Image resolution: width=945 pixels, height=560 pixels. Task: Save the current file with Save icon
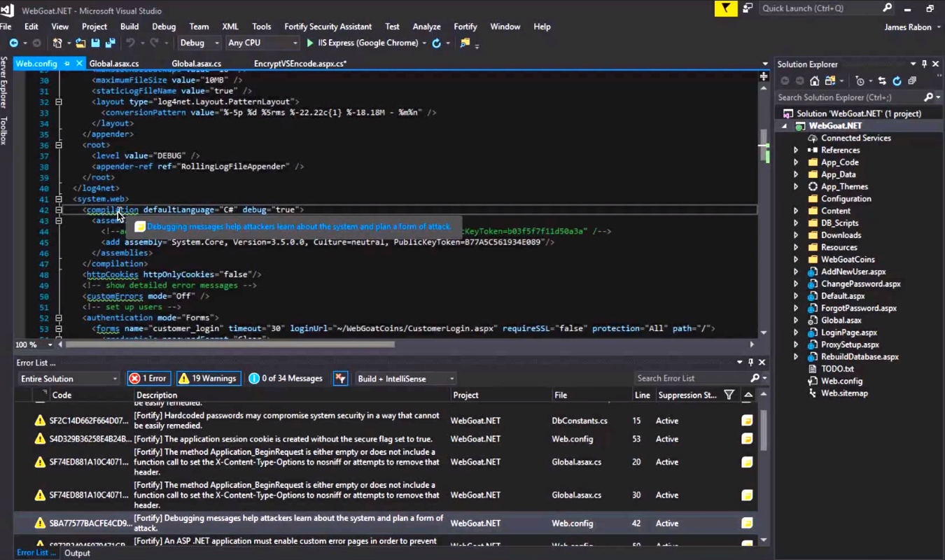pyautogui.click(x=95, y=43)
